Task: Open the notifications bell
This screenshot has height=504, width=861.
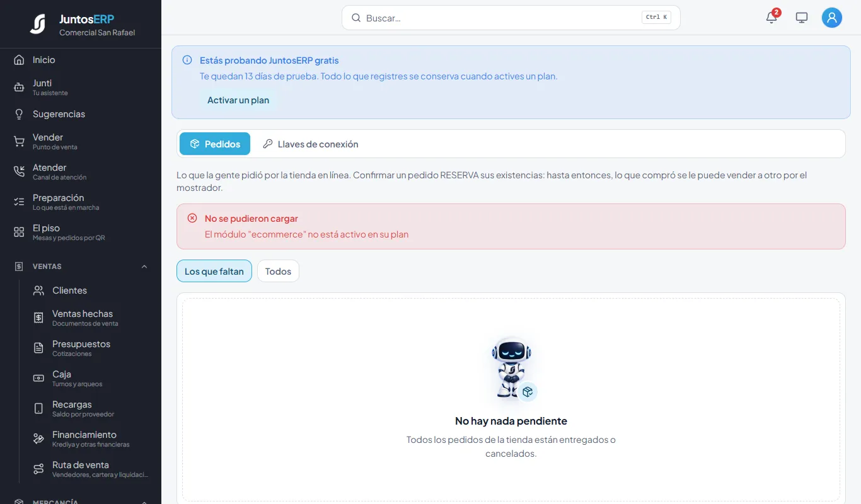Action: [771, 18]
